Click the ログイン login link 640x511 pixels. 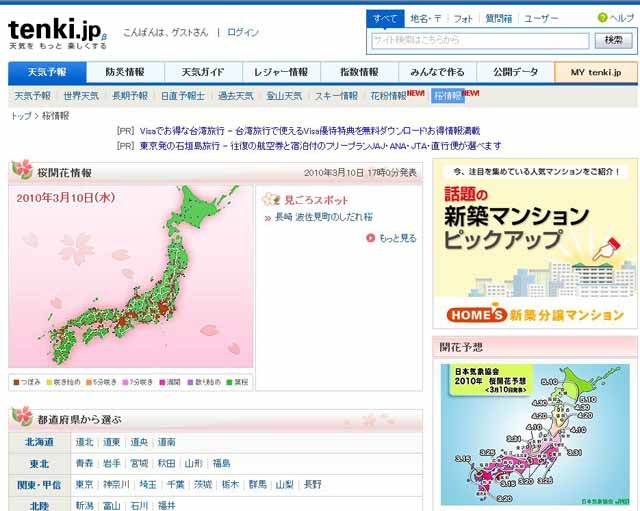pos(242,32)
